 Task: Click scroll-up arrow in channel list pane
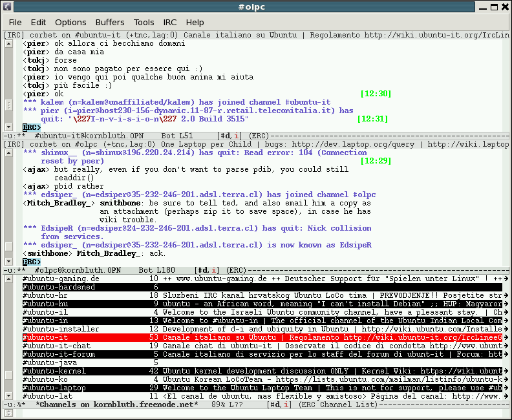click(8, 278)
